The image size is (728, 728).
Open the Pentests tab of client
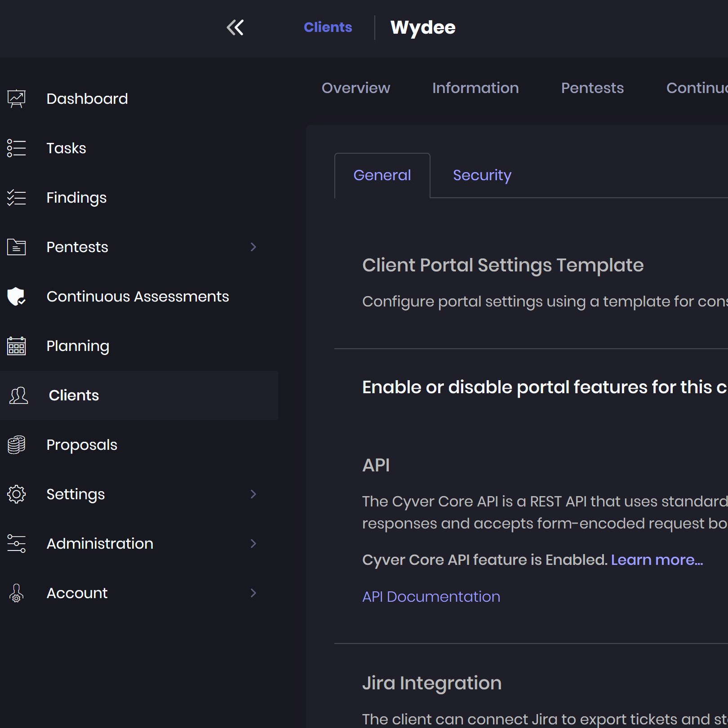592,88
